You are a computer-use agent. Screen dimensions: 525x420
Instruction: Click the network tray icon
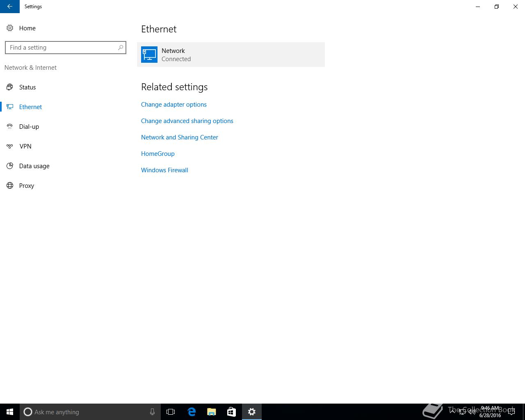click(x=462, y=412)
